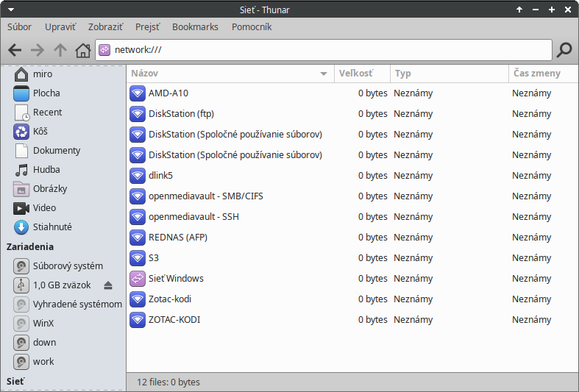Open the home folder from the toolbar
This screenshot has height=392, width=579.
(83, 50)
